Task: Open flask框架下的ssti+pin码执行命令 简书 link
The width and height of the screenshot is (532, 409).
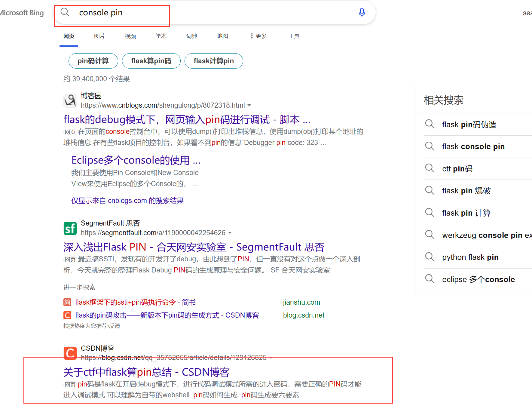Action: coord(136,302)
